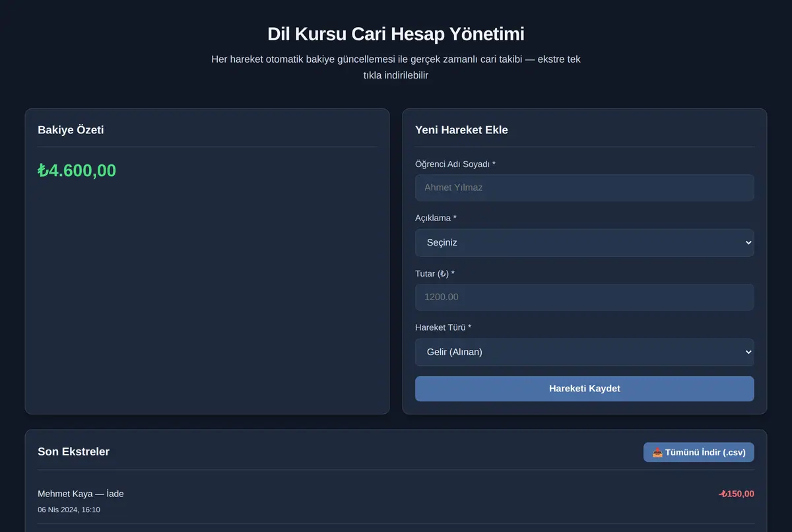The height and width of the screenshot is (532, 792).
Task: Focus the Tutar amount field
Action: 584,297
